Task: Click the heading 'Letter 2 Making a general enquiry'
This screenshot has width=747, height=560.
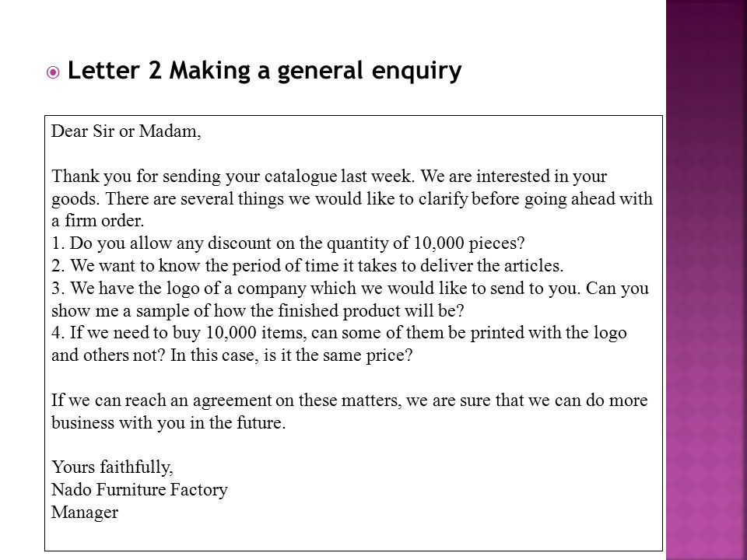Action: point(265,71)
